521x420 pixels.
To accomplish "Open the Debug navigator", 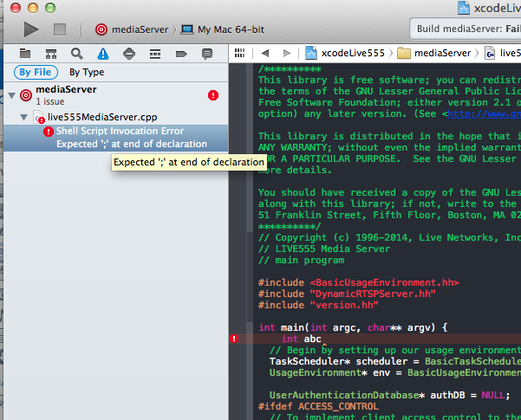I will coord(155,54).
